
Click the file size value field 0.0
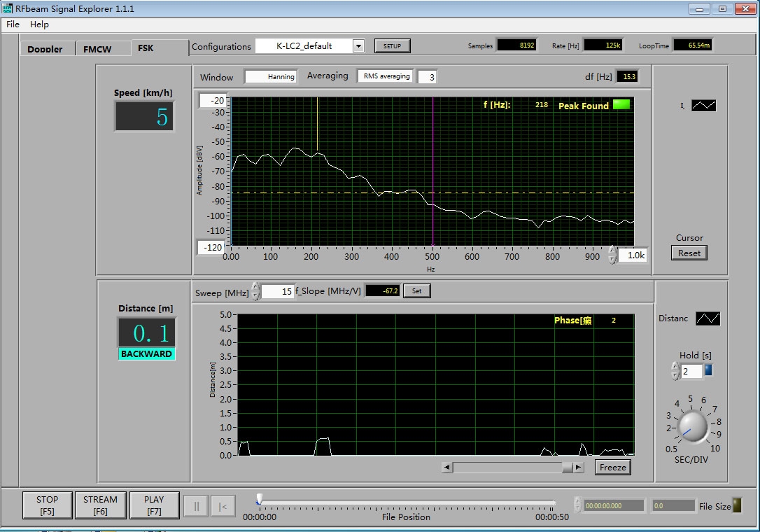pyautogui.click(x=673, y=505)
